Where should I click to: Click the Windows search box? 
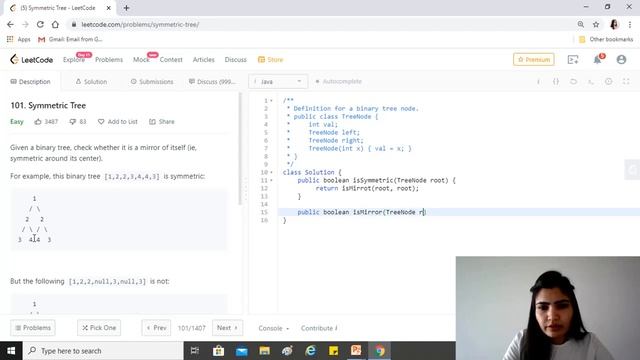pyautogui.click(x=103, y=351)
